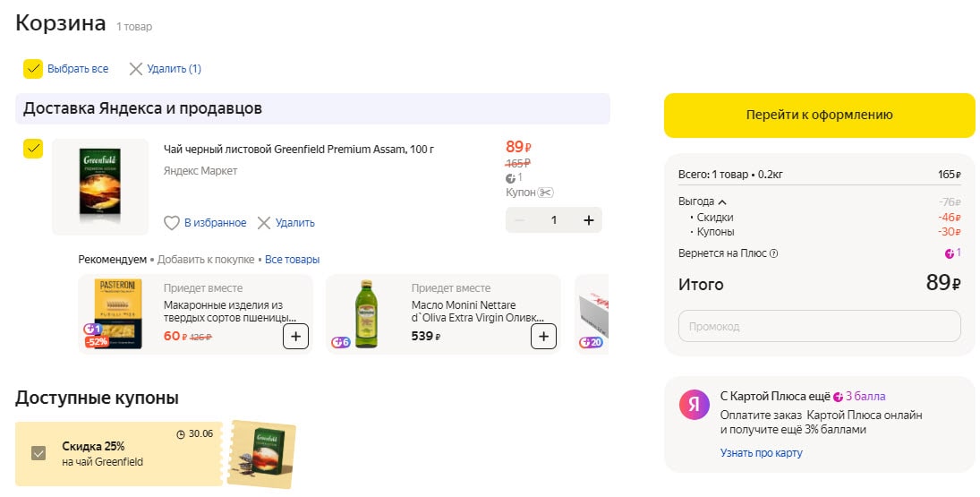The image size is (980, 497).
Task: Click the heart icon to add to favorites
Action: point(172,223)
